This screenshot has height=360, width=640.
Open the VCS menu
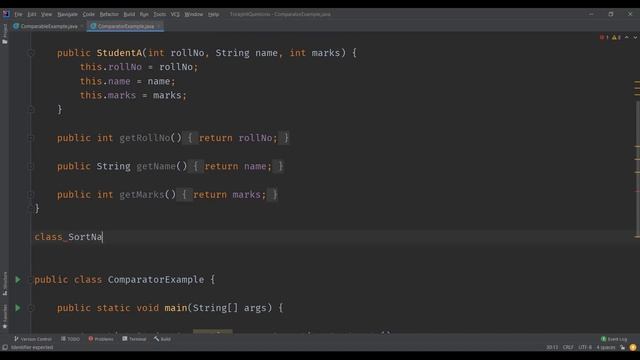tap(175, 14)
